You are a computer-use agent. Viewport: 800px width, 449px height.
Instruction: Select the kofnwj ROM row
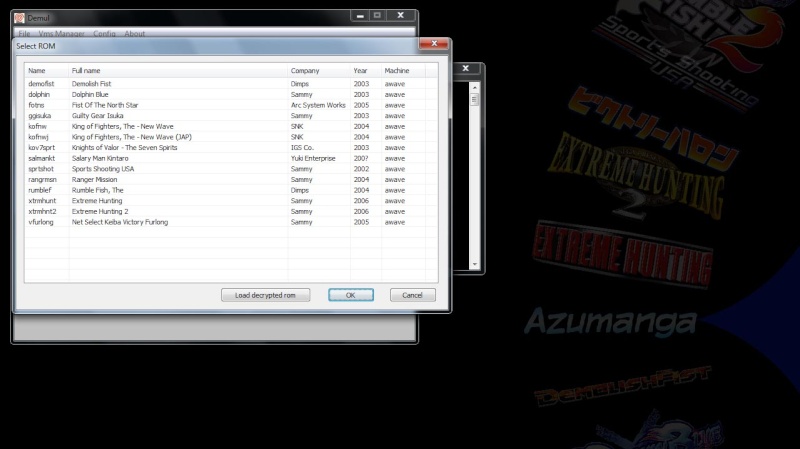[231, 137]
